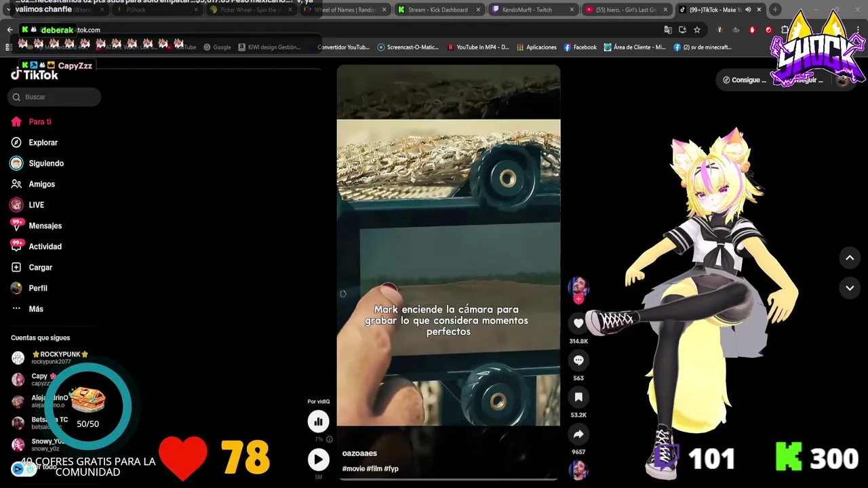Open oazoaaes username link
Screen dimensions: 868x488
pyautogui.click(x=359, y=453)
